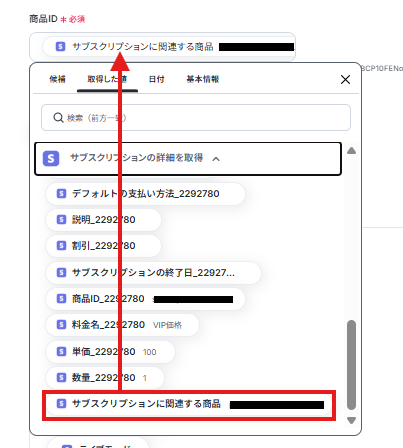
Task: Click Stripe icon beside 単価_2292780
Action: click(x=61, y=352)
